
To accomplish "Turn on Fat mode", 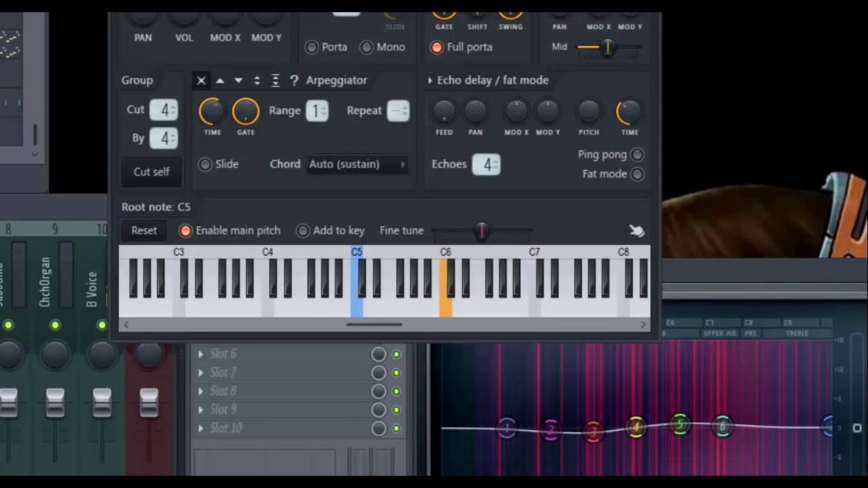I will pyautogui.click(x=637, y=174).
